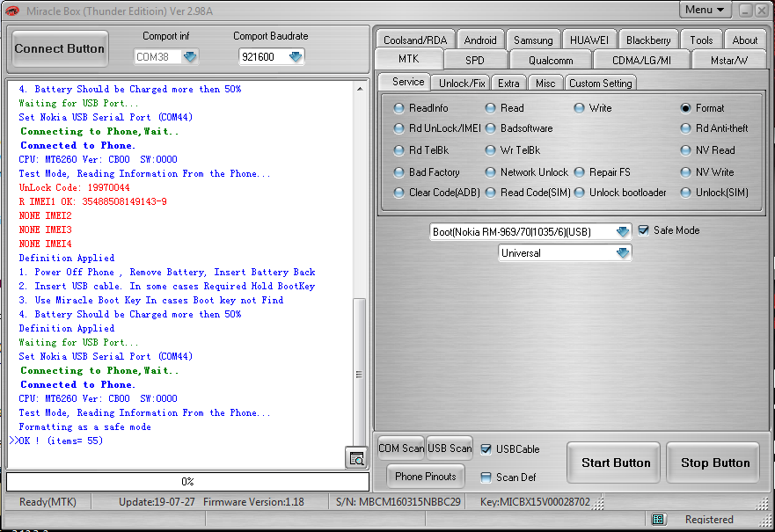Click the status bar list icon near Registered
The width and height of the screenshot is (775, 532).
tap(658, 519)
